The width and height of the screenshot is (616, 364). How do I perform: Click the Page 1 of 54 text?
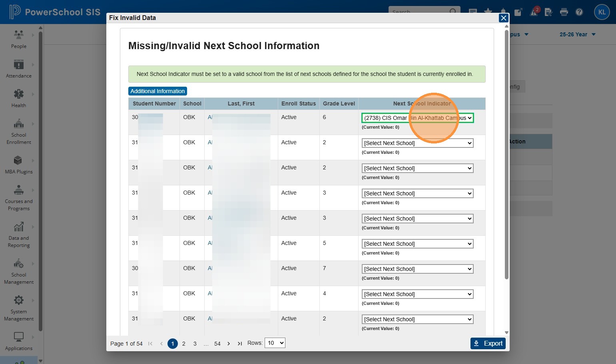pyautogui.click(x=126, y=344)
